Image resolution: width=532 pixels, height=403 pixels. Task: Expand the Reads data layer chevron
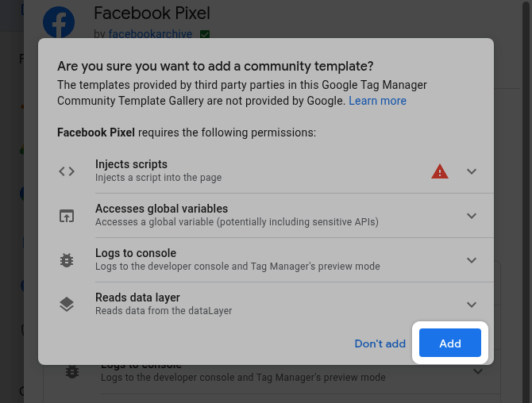(x=472, y=305)
